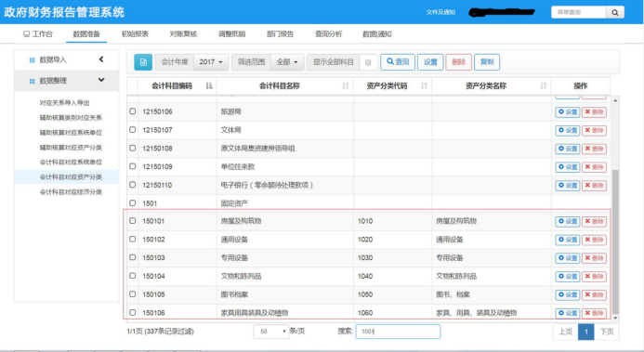This screenshot has height=352, width=644.
Task: Go to page 1 in pagination
Action: (x=586, y=332)
